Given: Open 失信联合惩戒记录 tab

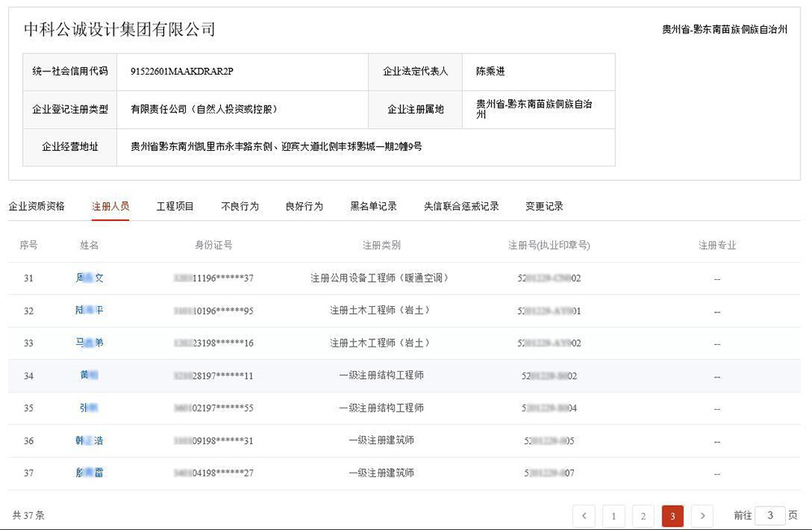Looking at the screenshot, I should click(461, 206).
